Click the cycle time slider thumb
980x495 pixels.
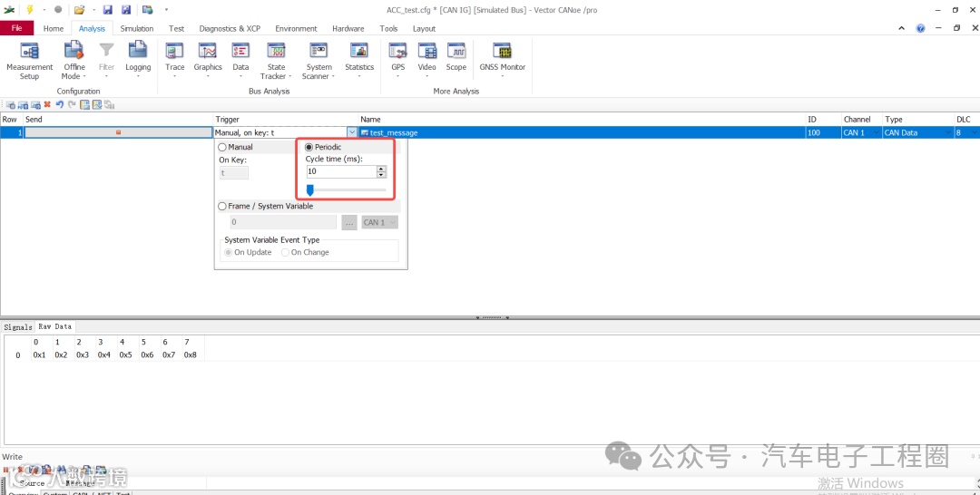pyautogui.click(x=309, y=189)
